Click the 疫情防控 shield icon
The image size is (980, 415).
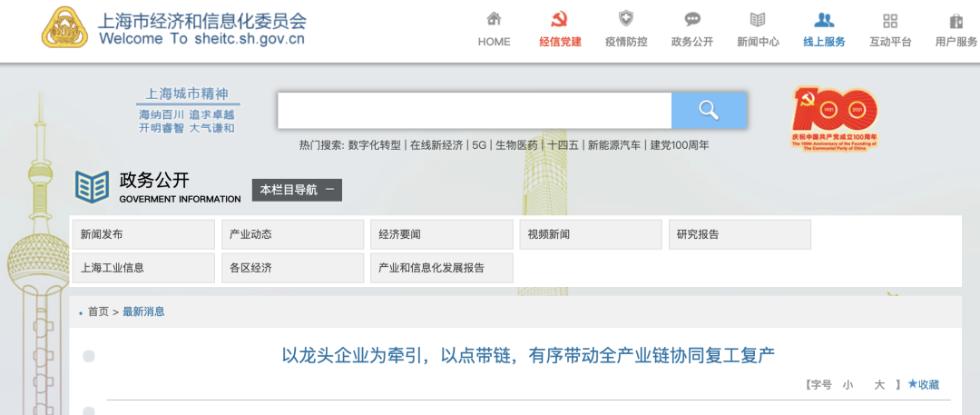(x=626, y=20)
